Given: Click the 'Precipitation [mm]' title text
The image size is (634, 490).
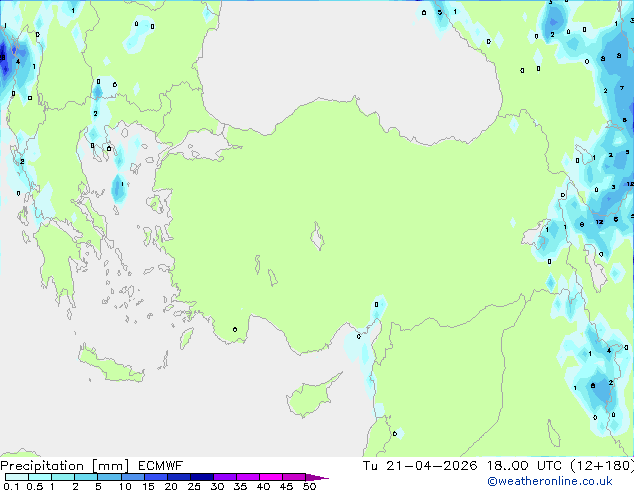Looking at the screenshot, I should tap(65, 466).
